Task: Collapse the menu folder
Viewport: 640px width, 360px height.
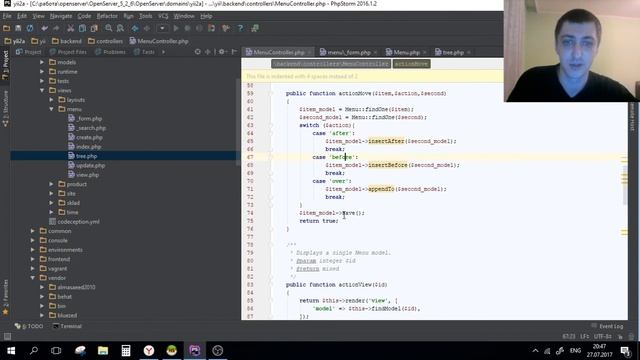Action: pos(51,109)
